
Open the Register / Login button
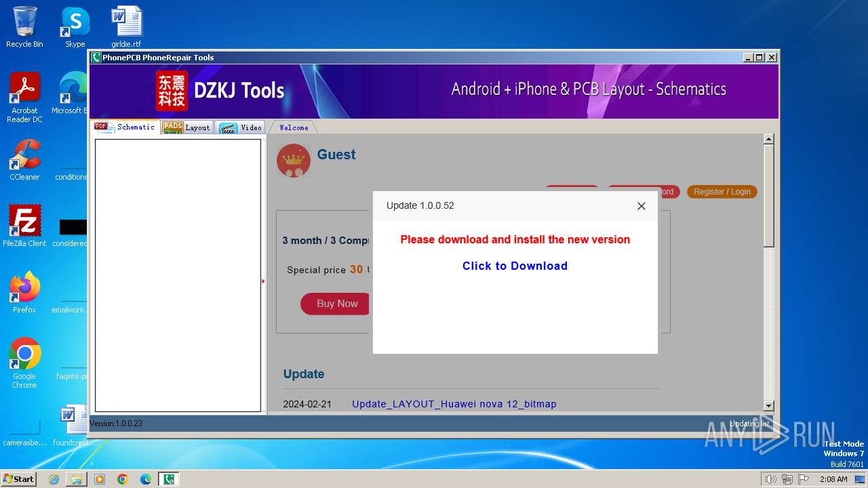pyautogui.click(x=722, y=192)
